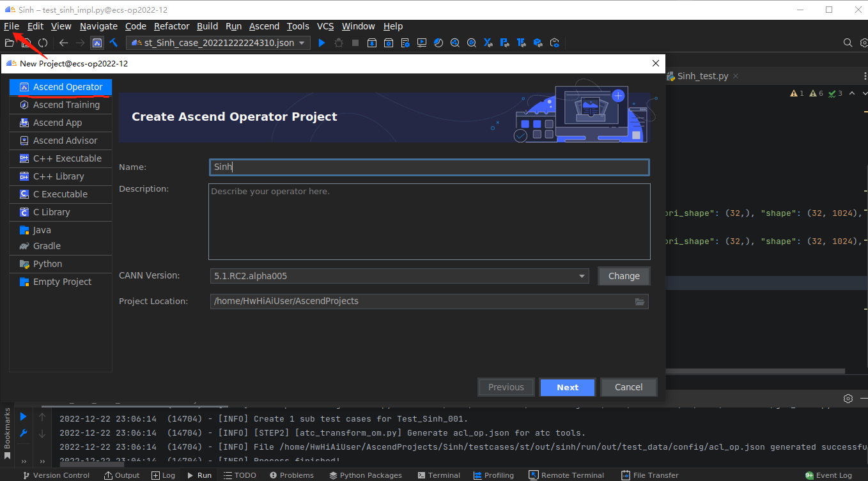The height and width of the screenshot is (481, 868).
Task: Select Gradle project type
Action: (x=61, y=246)
